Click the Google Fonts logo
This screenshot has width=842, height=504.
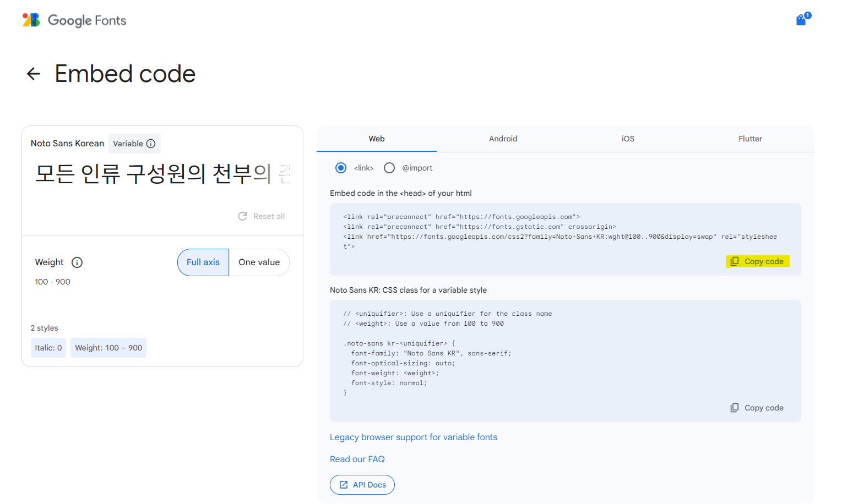click(74, 20)
